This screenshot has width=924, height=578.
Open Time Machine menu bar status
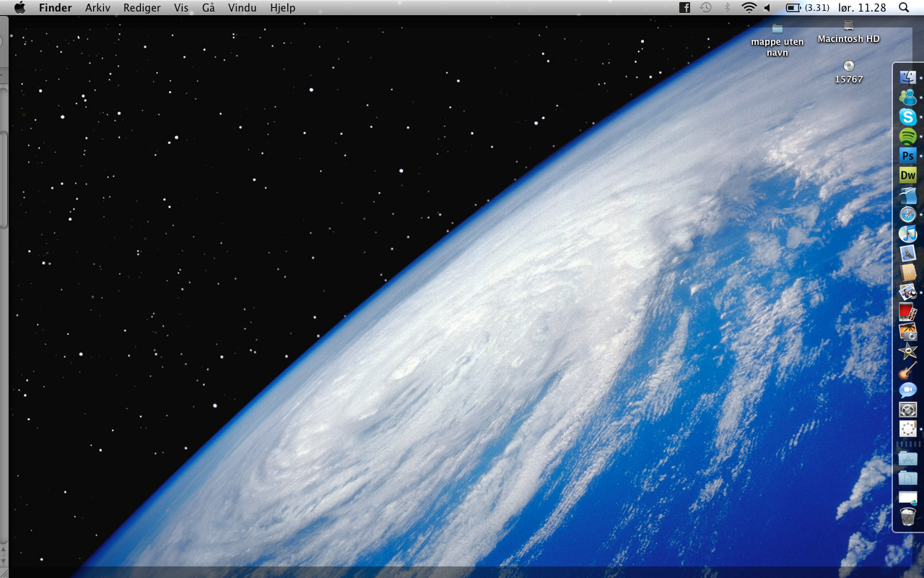tap(706, 7)
